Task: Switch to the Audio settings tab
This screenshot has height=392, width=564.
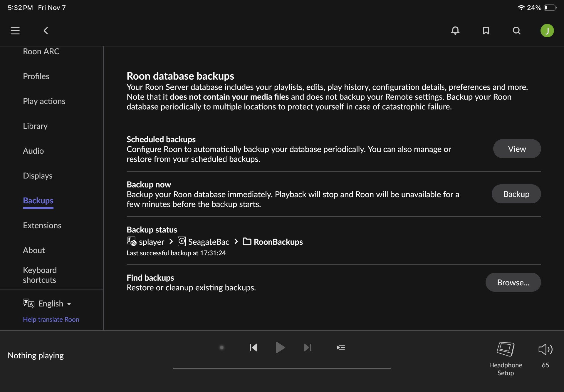Action: (x=33, y=151)
